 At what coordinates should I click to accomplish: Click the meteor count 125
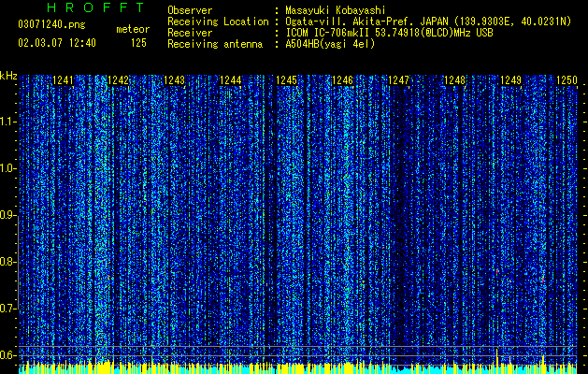pyautogui.click(x=138, y=43)
